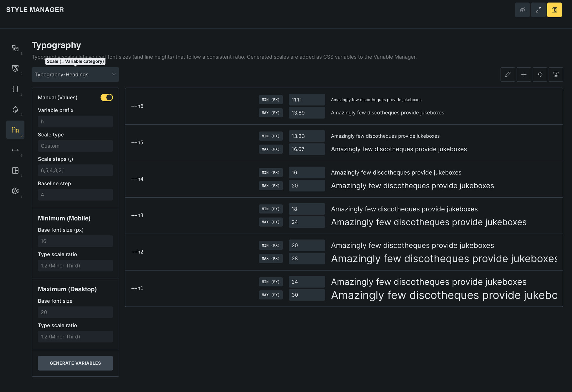Viewport: 572px width, 392px height.
Task: Open the Scale type Custom dropdown
Action: click(75, 146)
